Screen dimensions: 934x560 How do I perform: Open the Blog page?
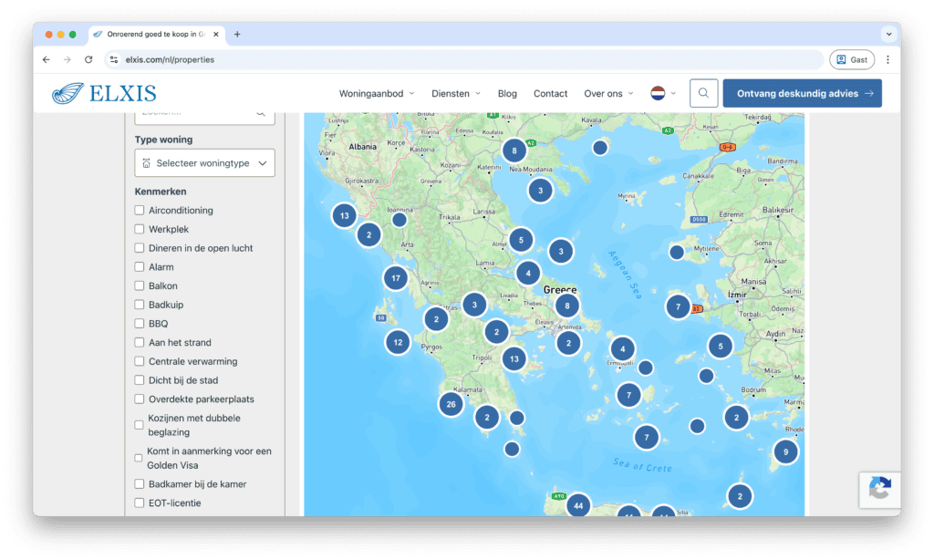pos(507,93)
